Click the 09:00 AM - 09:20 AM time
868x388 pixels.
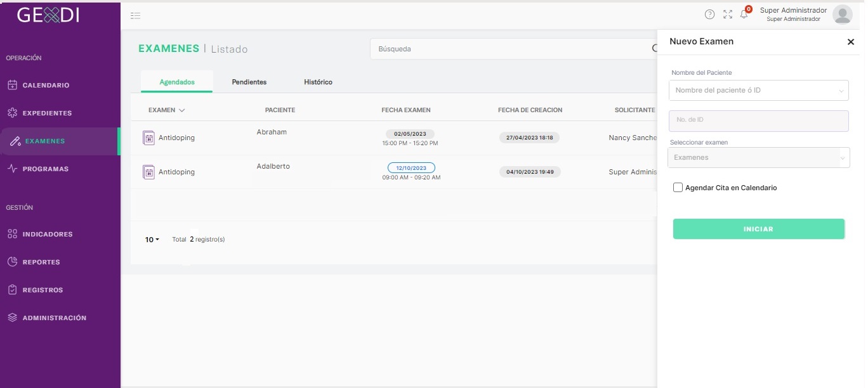click(x=411, y=178)
